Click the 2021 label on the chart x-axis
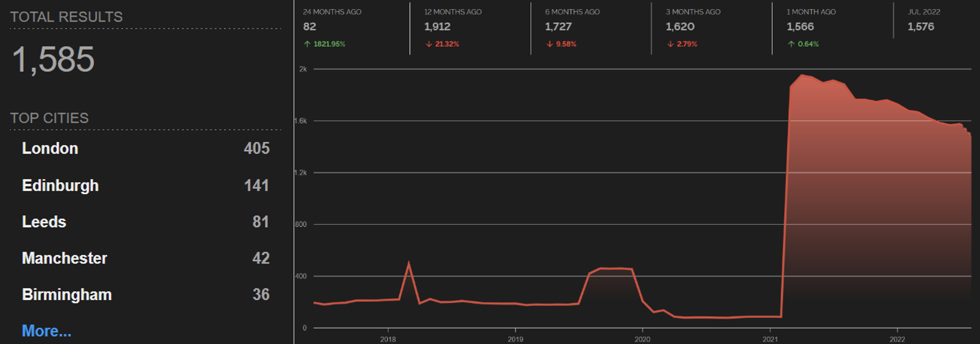 tap(770, 339)
